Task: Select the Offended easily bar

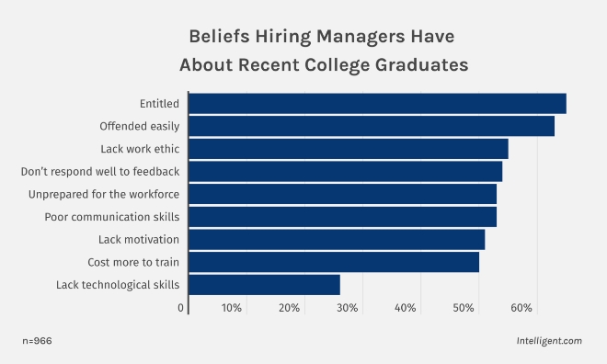Action: [x=372, y=126]
